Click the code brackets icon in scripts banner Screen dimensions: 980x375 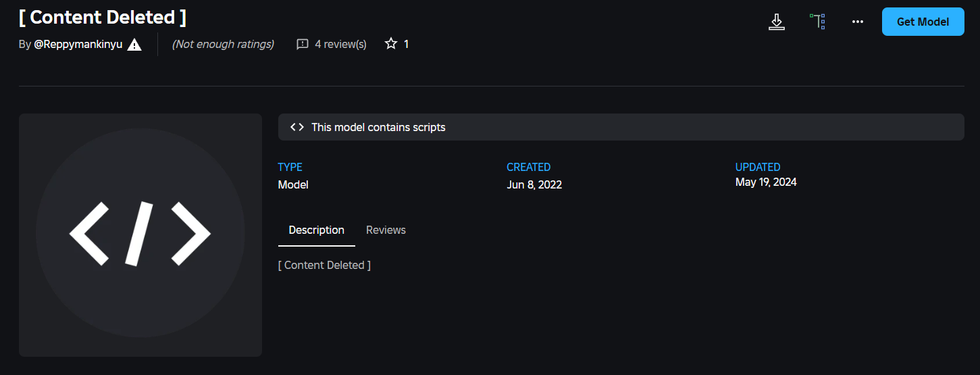pyautogui.click(x=296, y=127)
